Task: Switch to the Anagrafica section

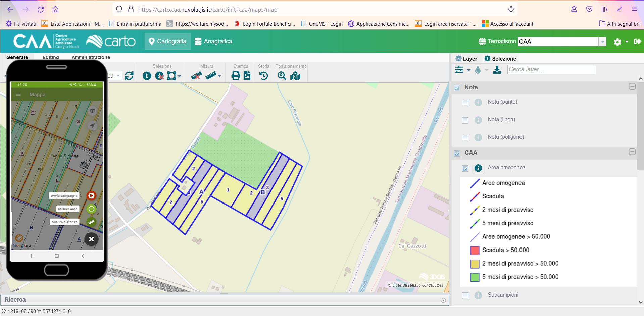Action: [213, 41]
